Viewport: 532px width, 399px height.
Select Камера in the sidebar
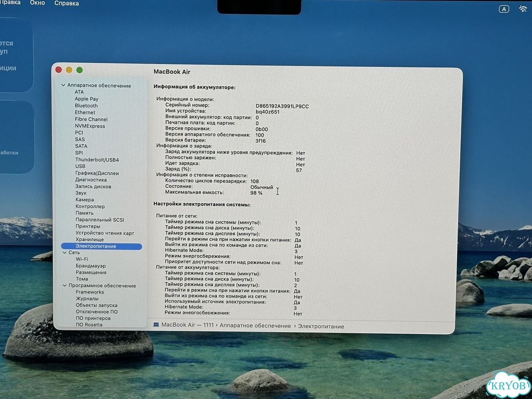(85, 199)
